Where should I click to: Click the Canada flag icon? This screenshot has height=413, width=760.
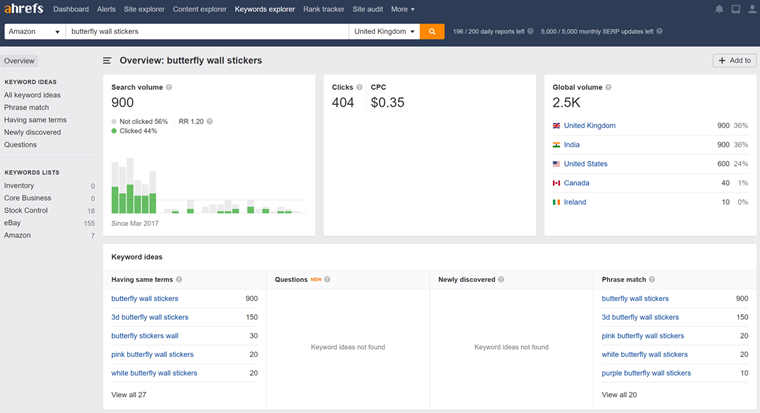(x=556, y=183)
